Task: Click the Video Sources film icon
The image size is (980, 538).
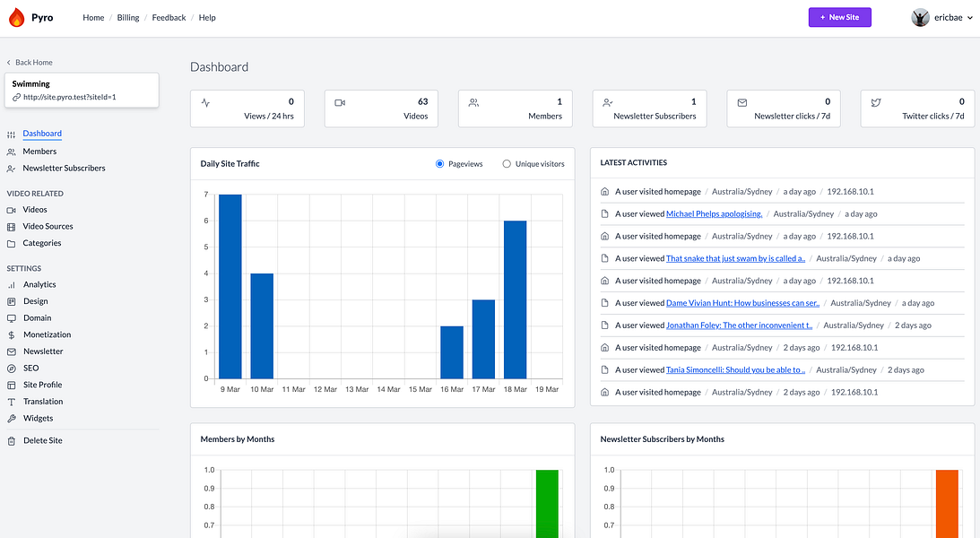Action: tap(12, 227)
